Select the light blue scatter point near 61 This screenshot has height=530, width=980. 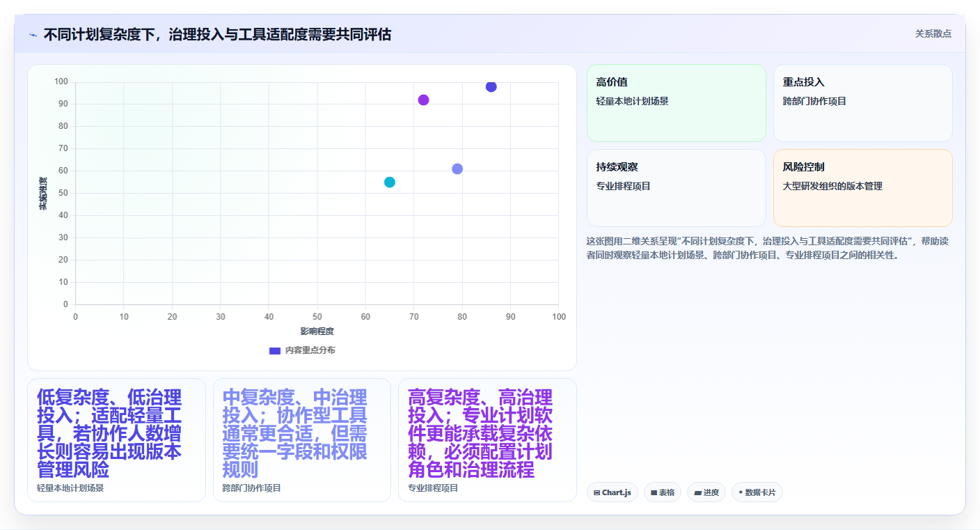tap(457, 169)
